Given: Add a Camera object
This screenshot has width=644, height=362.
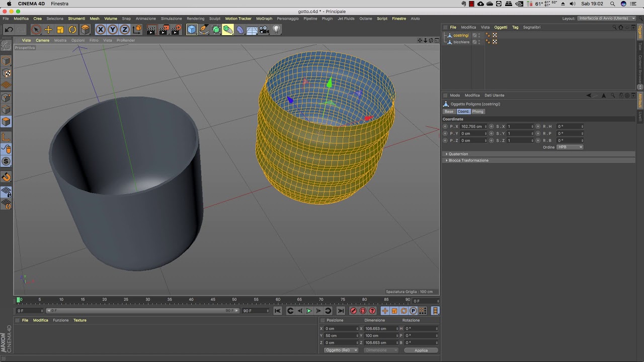Looking at the screenshot, I should [264, 30].
